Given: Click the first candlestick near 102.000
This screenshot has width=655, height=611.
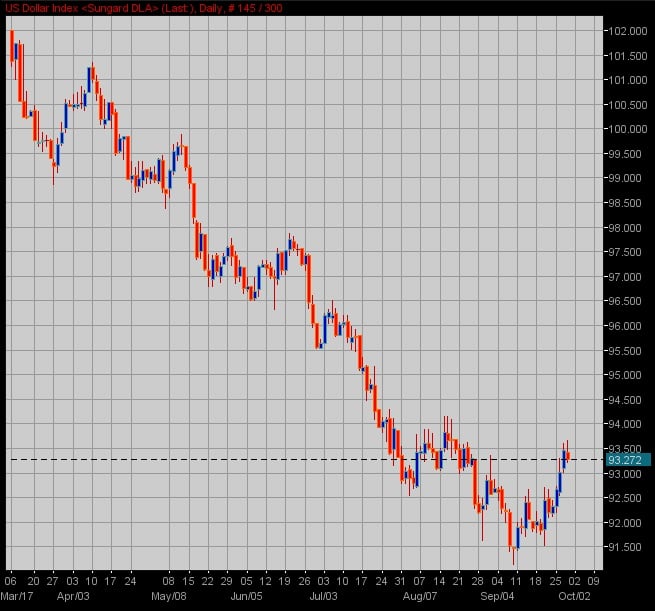Looking at the screenshot, I should (x=12, y=47).
